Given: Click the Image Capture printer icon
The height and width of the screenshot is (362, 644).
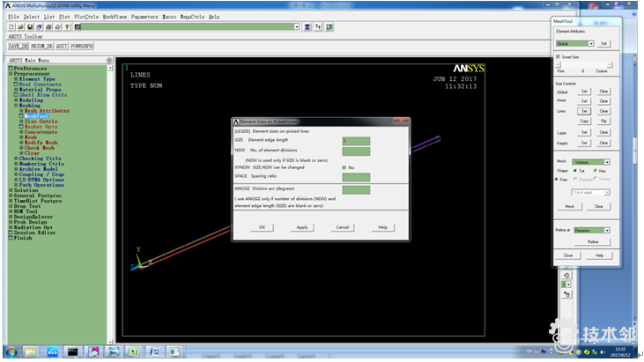Looking at the screenshot, I should [x=48, y=27].
